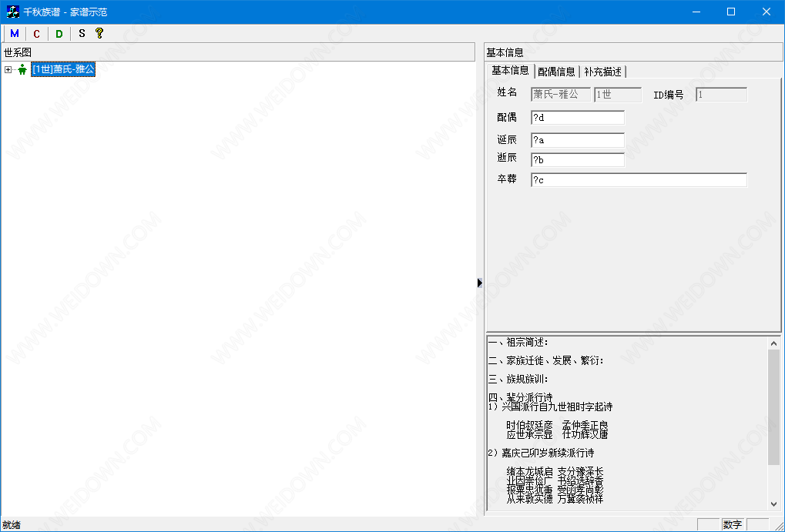Click the app icon in the title bar
This screenshot has width=785, height=532.
[x=13, y=12]
